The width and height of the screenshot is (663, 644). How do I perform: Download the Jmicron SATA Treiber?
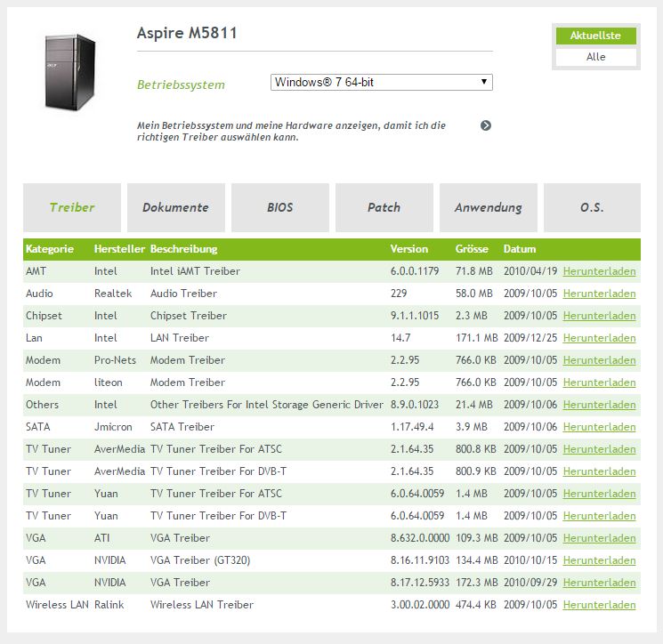point(599,427)
